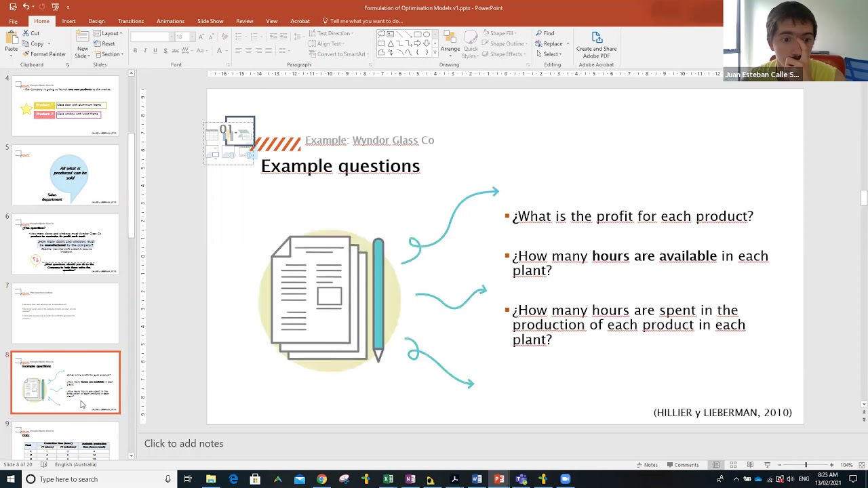Toggle text shadow

click(165, 51)
